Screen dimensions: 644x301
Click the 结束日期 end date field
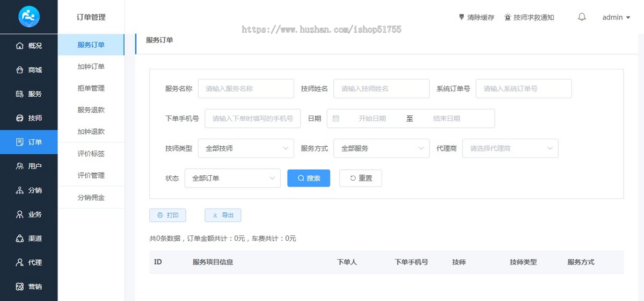[447, 118]
